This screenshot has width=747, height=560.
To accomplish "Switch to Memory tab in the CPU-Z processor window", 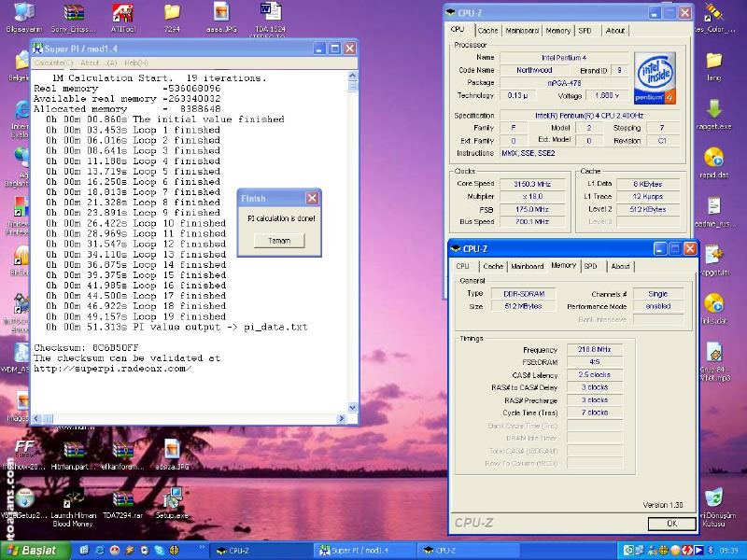I will click(557, 31).
